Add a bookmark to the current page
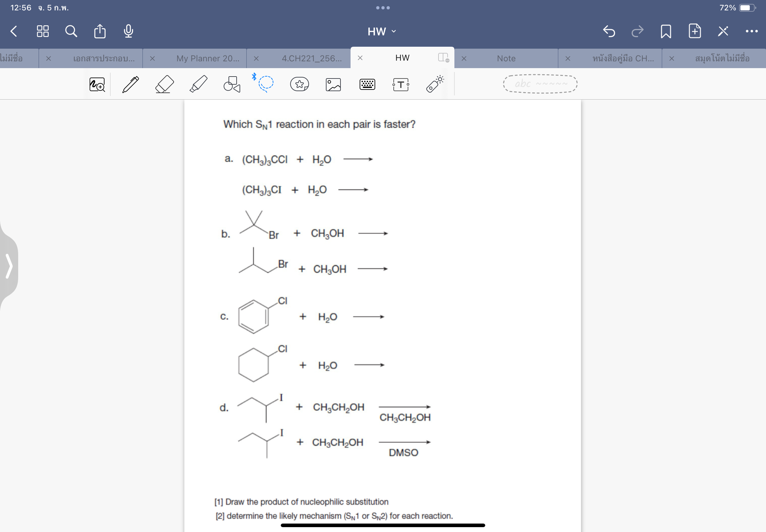 (666, 31)
